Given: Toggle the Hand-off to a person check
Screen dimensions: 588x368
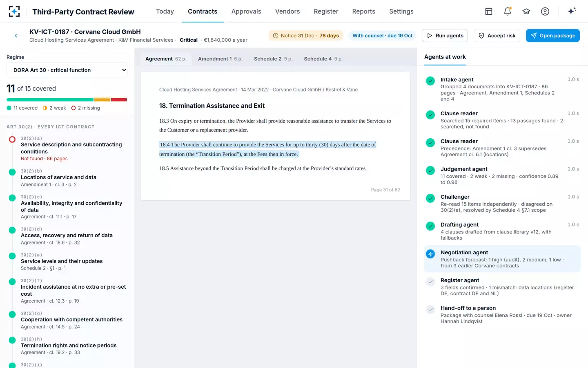Looking at the screenshot, I should (430, 310).
